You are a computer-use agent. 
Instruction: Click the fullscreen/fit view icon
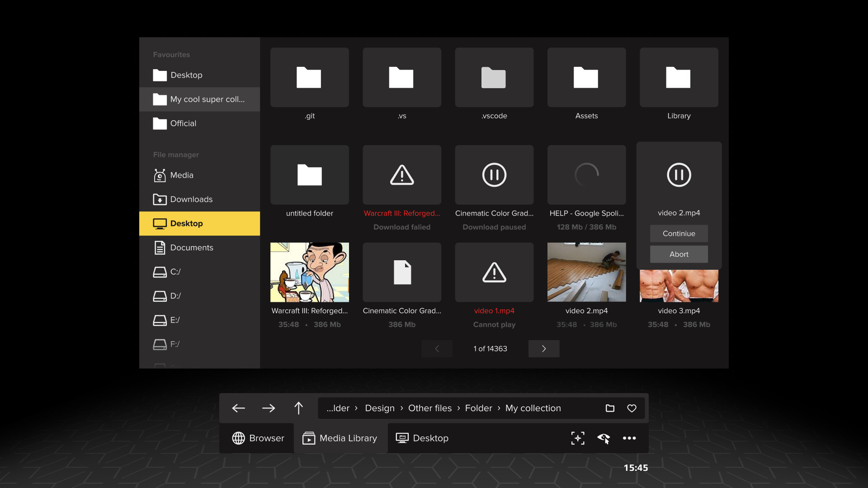(576, 437)
